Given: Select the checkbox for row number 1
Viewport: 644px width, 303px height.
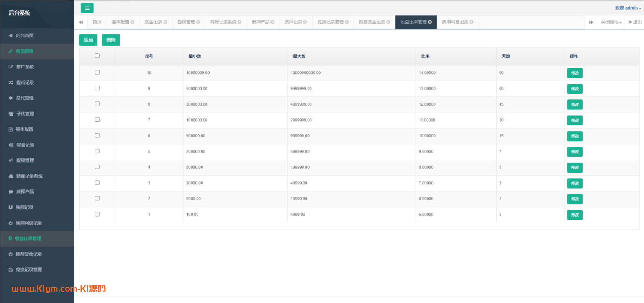Looking at the screenshot, I should pos(97,214).
